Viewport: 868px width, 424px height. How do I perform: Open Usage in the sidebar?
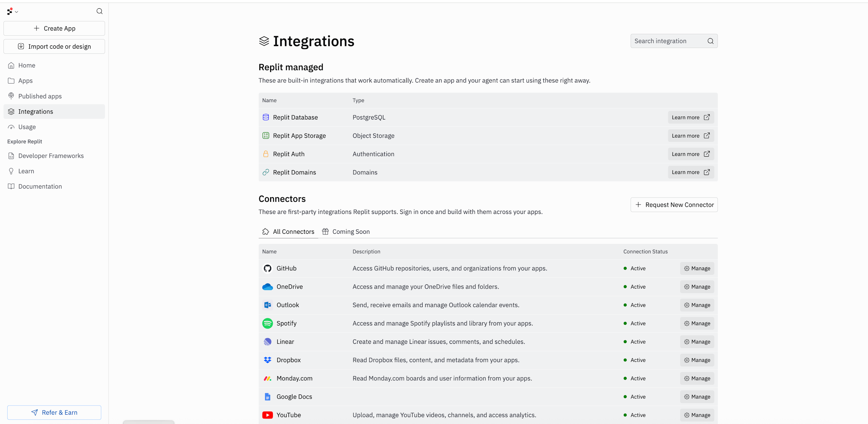(x=27, y=127)
